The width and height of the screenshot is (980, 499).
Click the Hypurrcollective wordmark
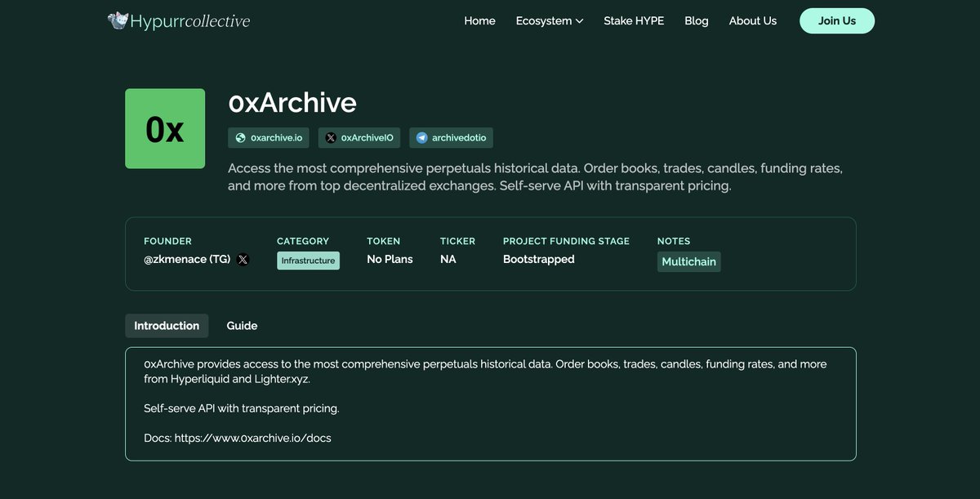(189, 21)
